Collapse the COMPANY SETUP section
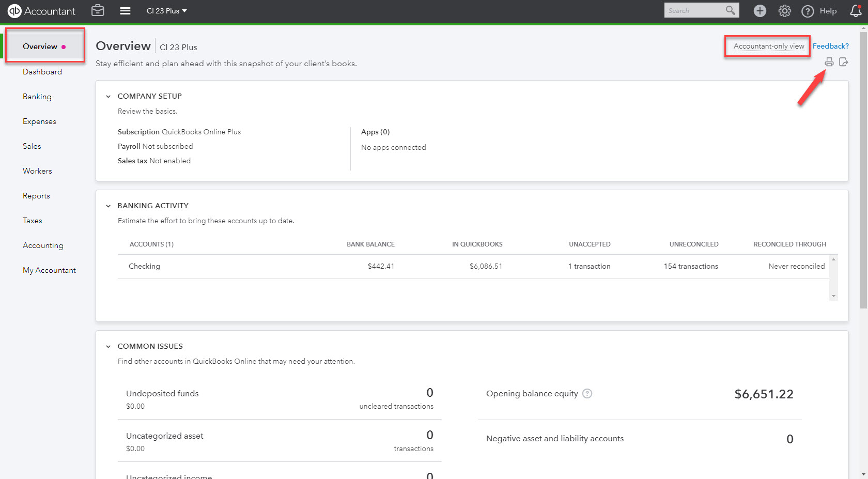This screenshot has height=479, width=868. tap(109, 96)
